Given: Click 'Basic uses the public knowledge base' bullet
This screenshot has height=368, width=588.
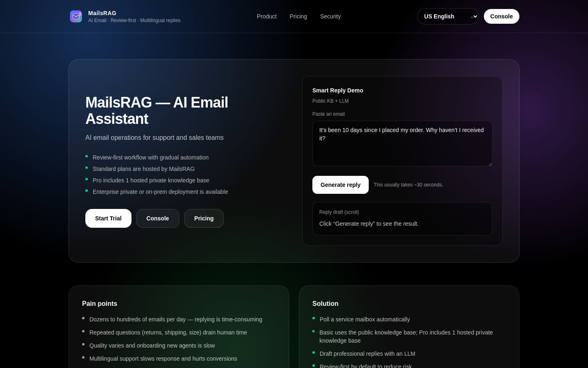Looking at the screenshot, I should point(406,337).
